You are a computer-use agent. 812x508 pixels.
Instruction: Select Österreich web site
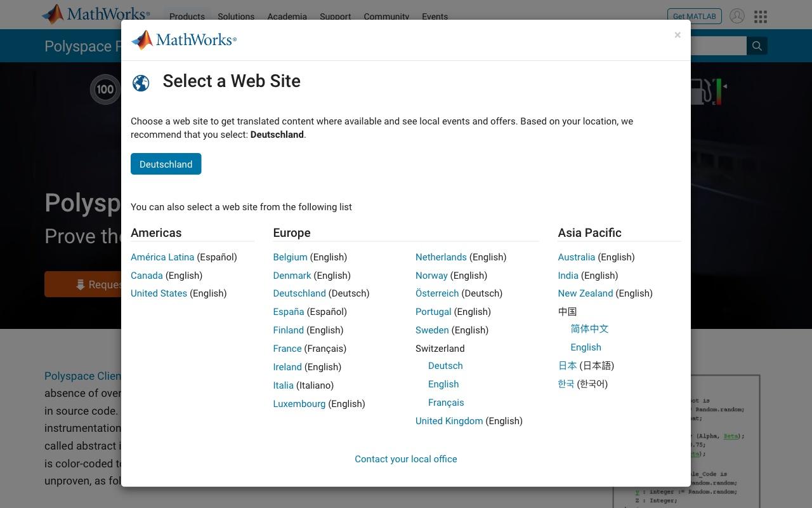click(437, 293)
